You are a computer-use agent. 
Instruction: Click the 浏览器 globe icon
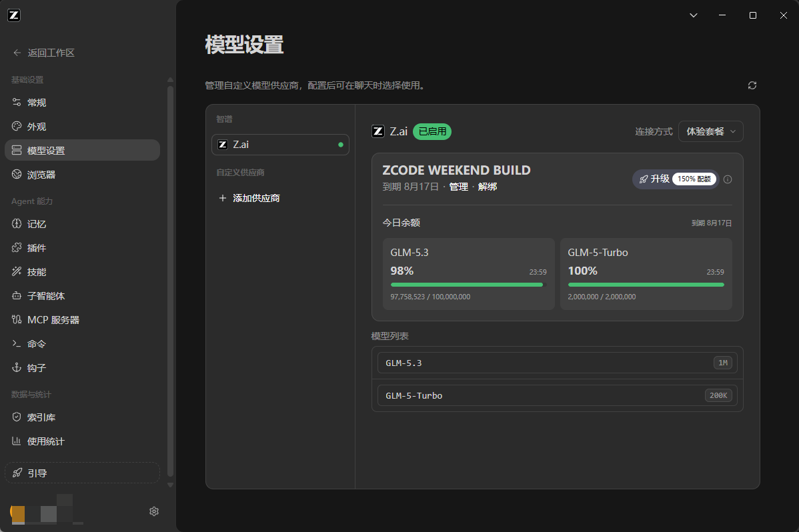pyautogui.click(x=17, y=174)
